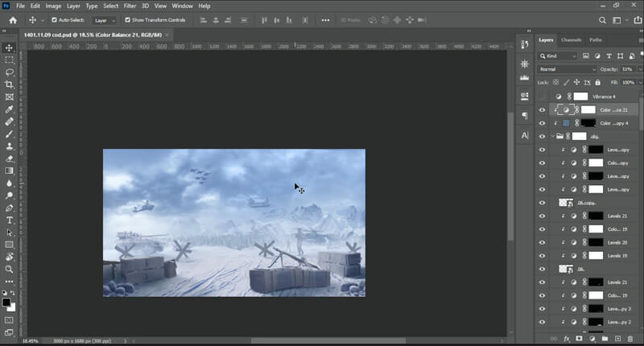Open the Opacity slider dropdown arrow
The image size is (644, 346).
pos(640,69)
